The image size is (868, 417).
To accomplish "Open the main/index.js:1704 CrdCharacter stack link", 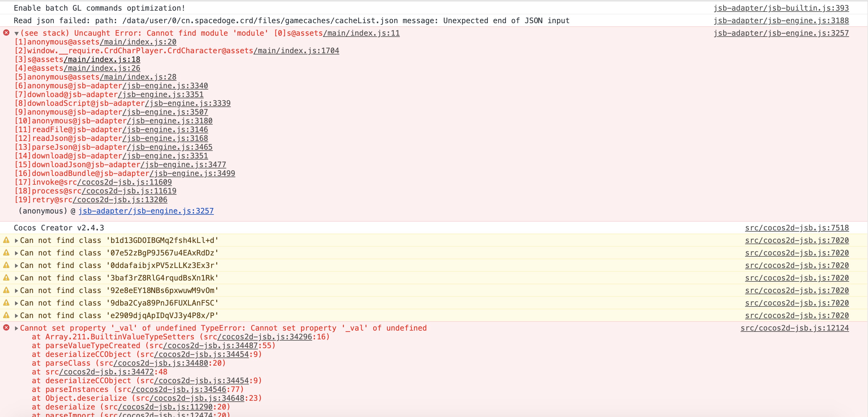I will [x=296, y=51].
